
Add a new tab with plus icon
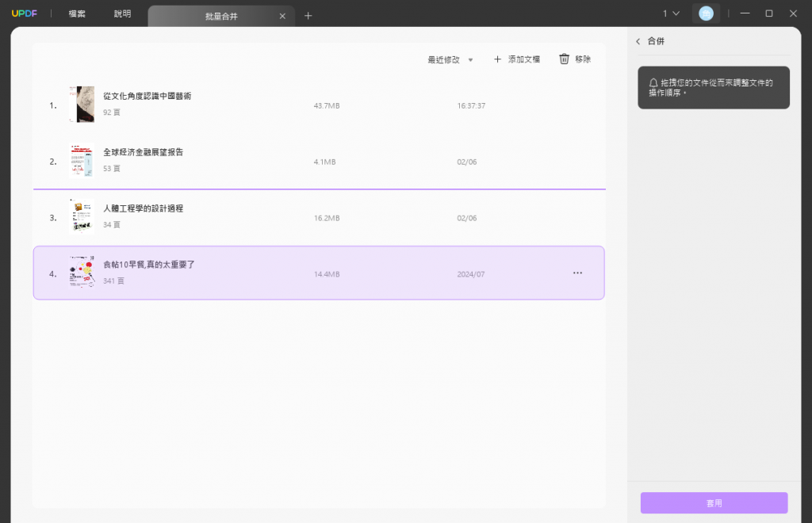[x=308, y=16]
